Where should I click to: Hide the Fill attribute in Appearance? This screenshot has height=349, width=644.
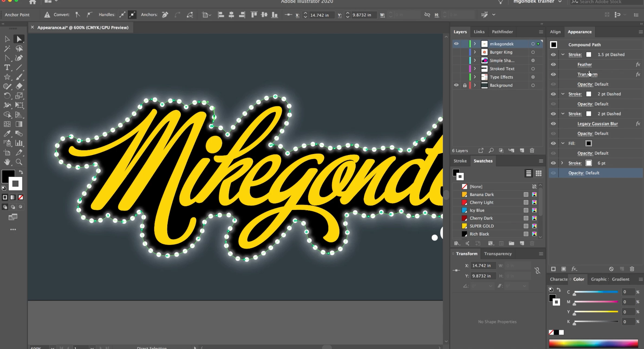(553, 143)
